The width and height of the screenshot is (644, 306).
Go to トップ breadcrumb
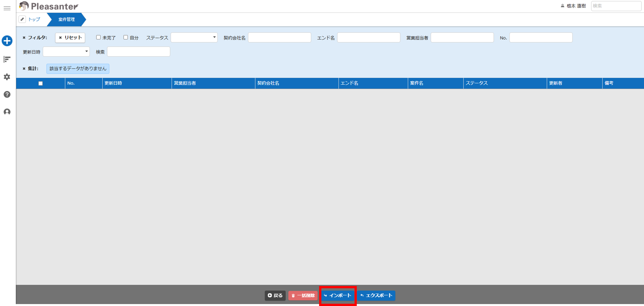tap(34, 19)
